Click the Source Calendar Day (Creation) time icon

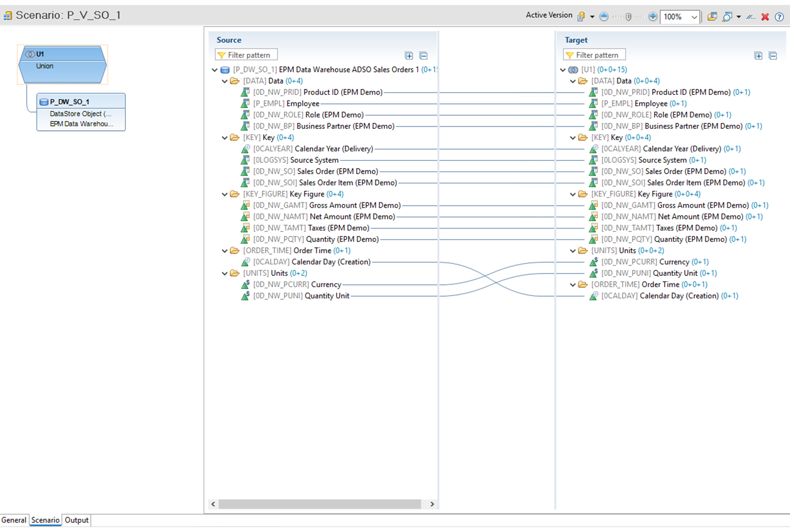245,262
